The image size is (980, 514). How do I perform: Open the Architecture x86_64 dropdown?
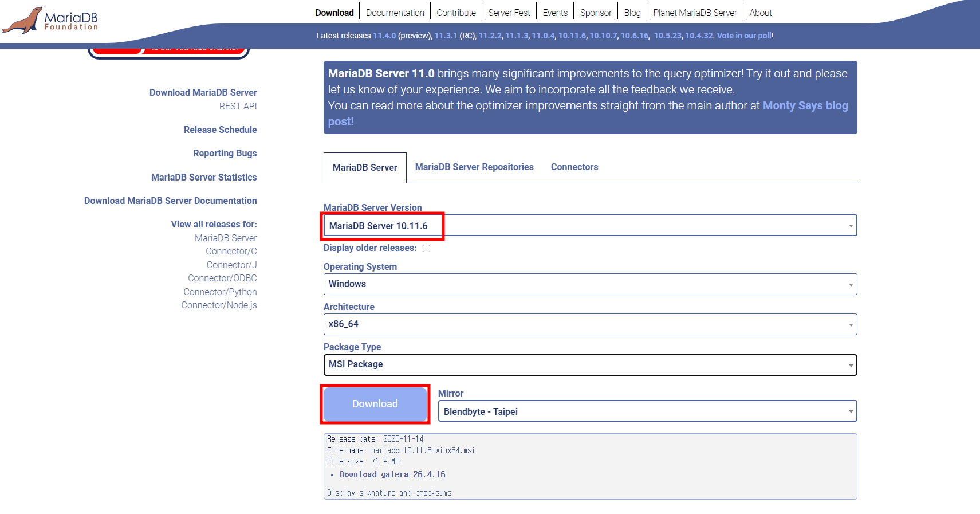590,324
